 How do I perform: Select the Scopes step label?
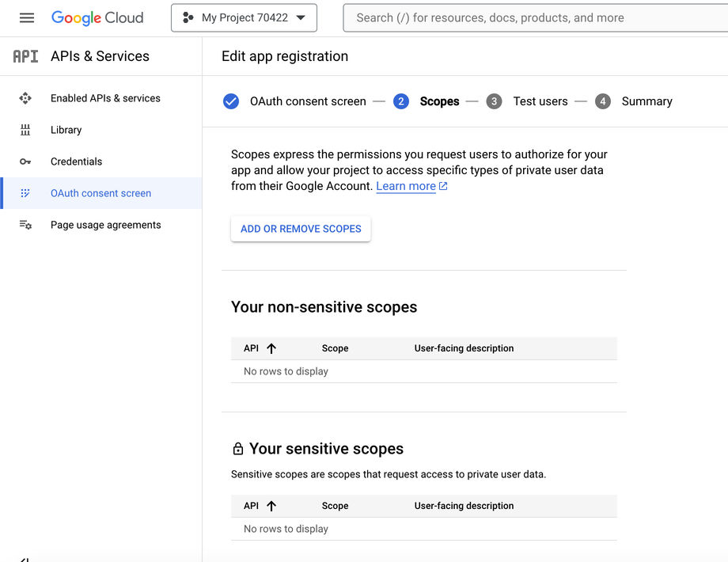[x=439, y=101]
